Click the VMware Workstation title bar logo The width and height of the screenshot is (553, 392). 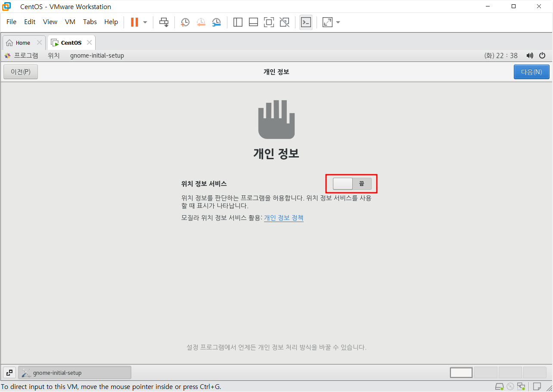(x=6, y=6)
